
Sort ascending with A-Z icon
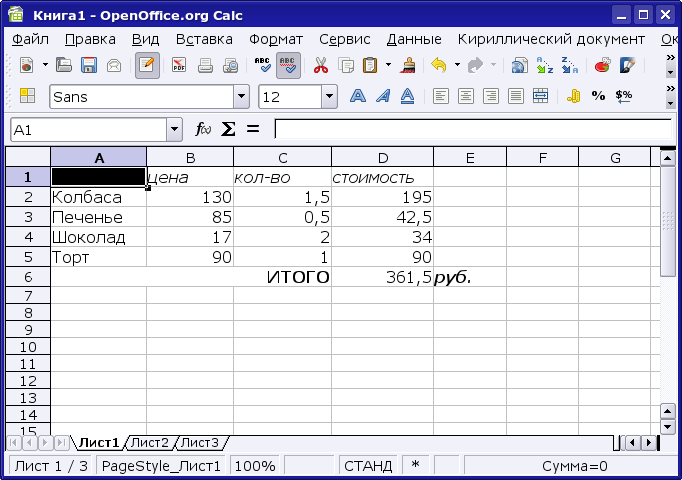point(545,66)
